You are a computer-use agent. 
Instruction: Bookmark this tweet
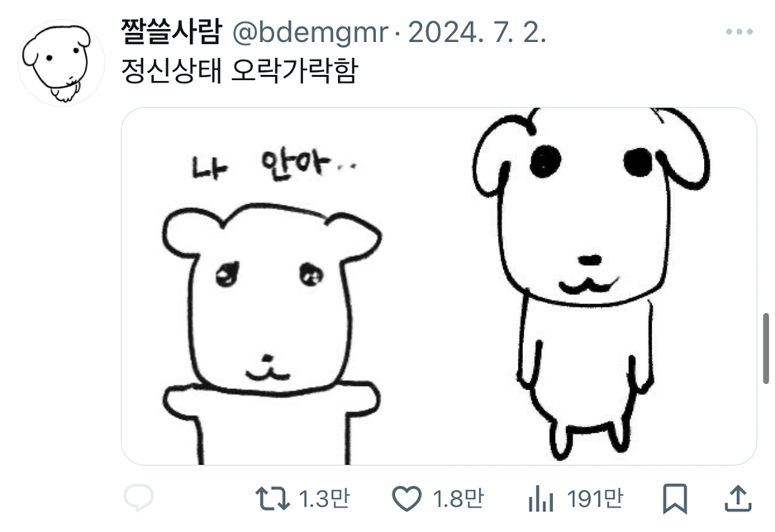coord(675,498)
